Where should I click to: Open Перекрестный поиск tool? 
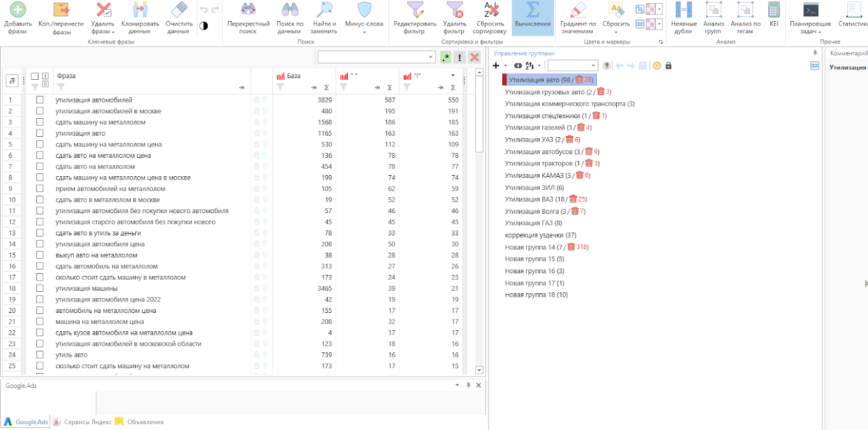[x=248, y=10]
